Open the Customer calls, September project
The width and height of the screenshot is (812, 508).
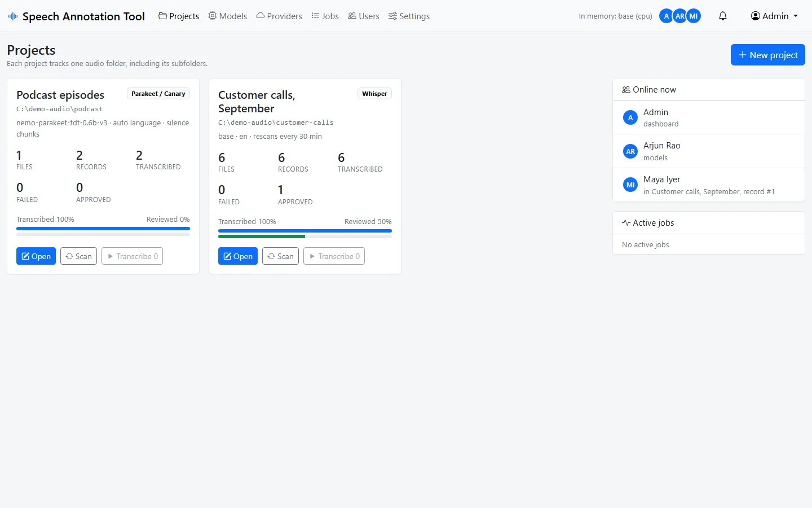click(238, 256)
